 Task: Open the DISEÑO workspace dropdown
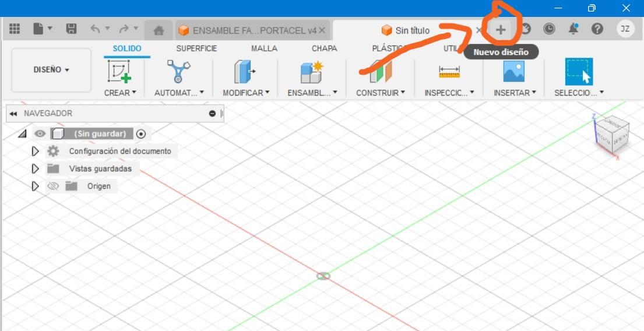pos(51,70)
